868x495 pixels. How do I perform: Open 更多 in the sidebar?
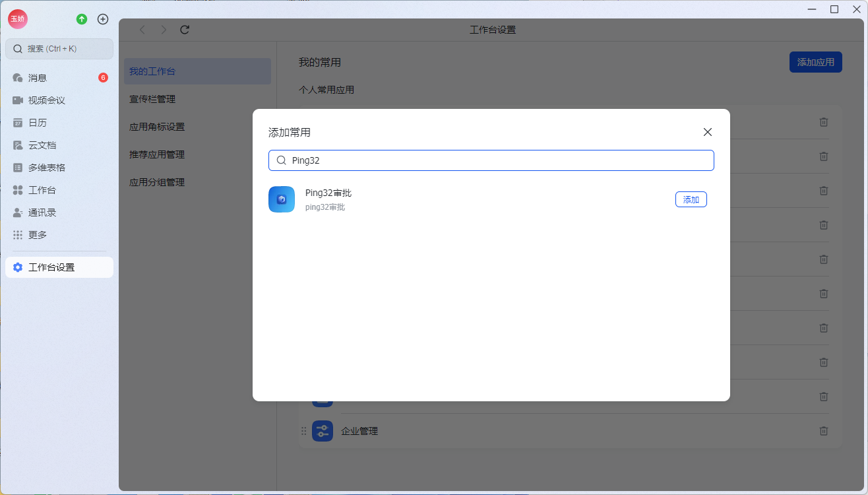coord(59,235)
